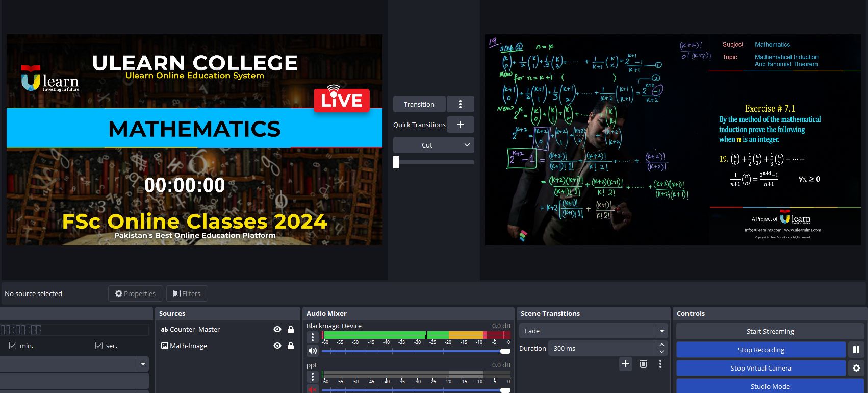Toggle visibility of Math-Image source
This screenshot has width=868, height=393.
coord(277,346)
